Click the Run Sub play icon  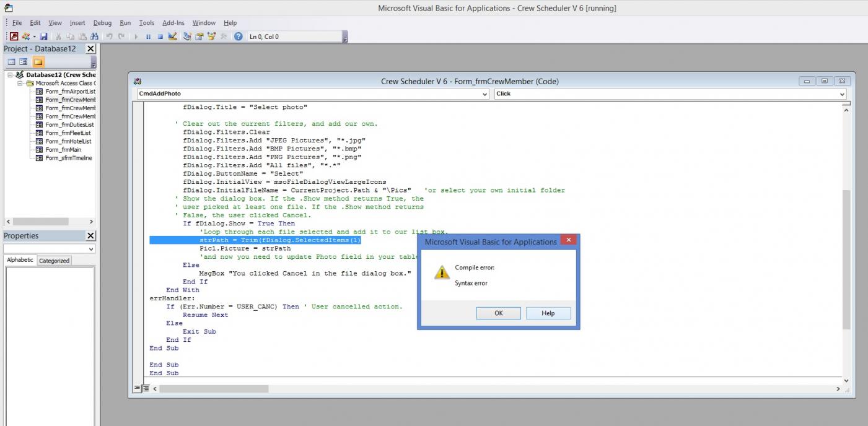tap(136, 37)
